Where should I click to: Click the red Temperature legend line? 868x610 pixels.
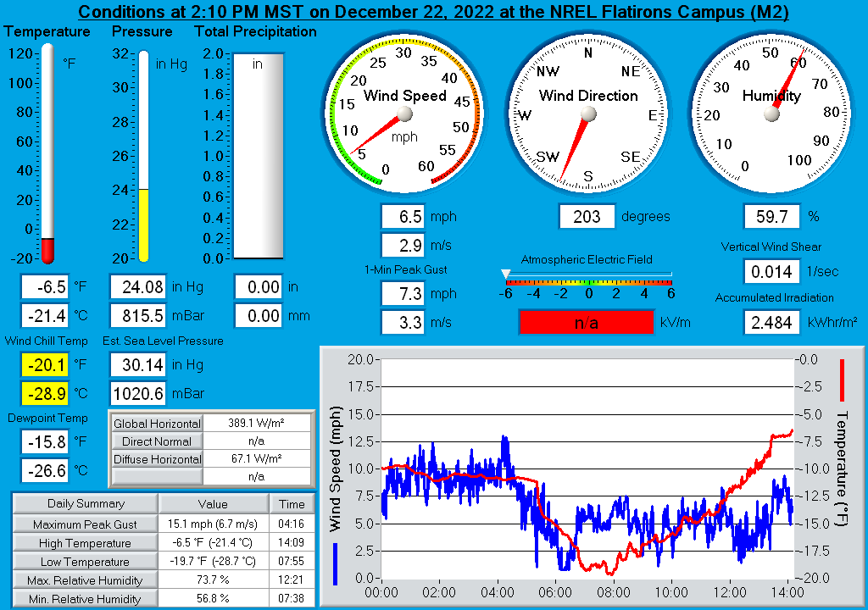coord(842,380)
